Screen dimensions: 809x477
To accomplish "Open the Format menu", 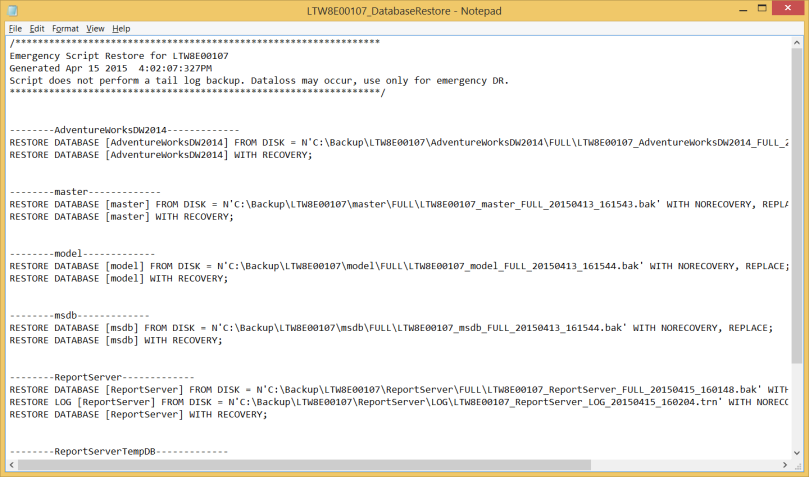I will [x=66, y=29].
